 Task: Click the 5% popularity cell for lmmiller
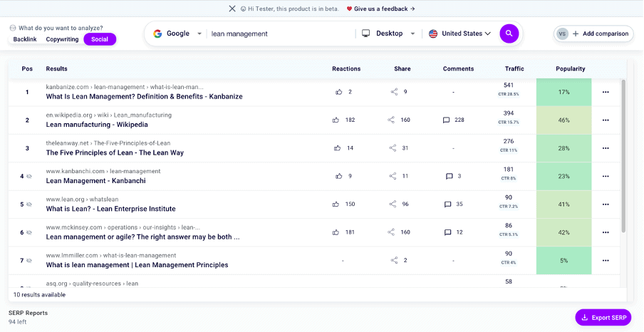click(564, 261)
